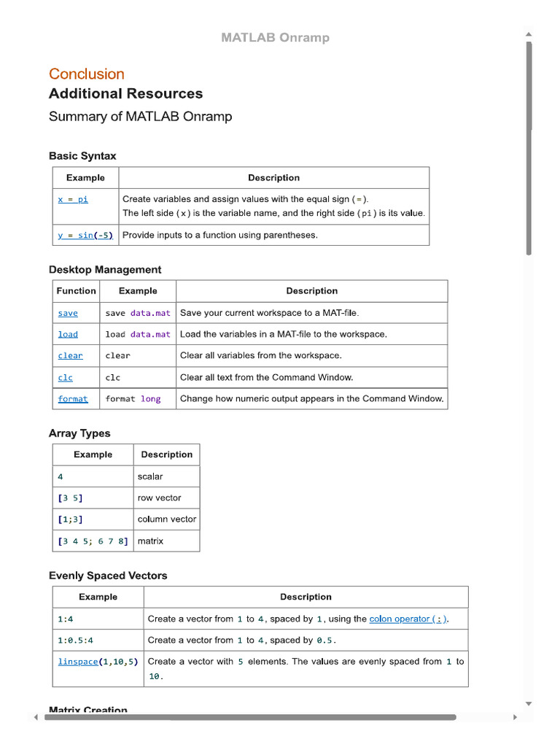
Task: Click the '[3 4 5; 6 7 8]' matrix example
Action: pyautogui.click(x=93, y=541)
